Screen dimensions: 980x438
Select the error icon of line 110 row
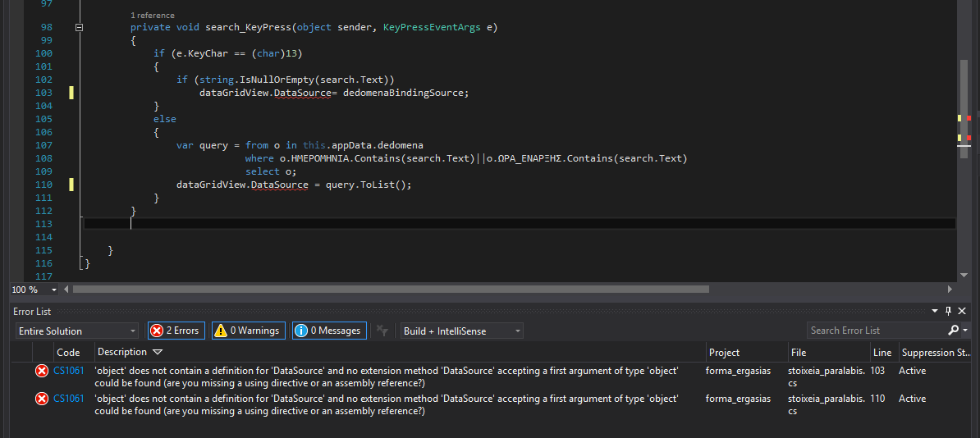(42, 399)
